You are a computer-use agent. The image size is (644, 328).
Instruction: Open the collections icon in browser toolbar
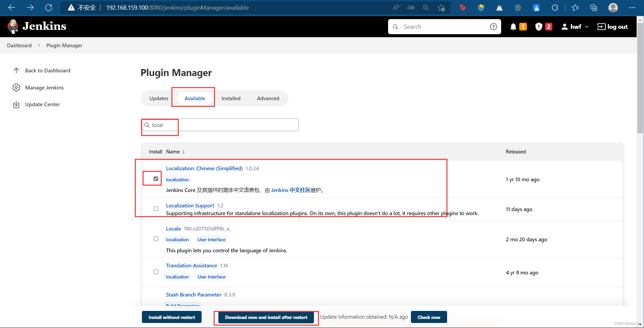[594, 7]
